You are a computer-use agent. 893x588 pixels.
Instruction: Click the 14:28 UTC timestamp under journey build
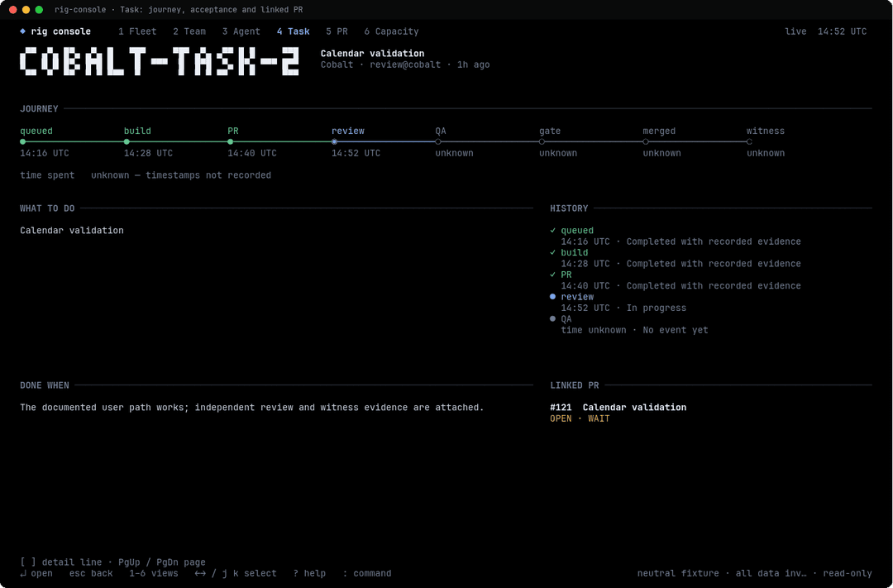[x=148, y=153]
